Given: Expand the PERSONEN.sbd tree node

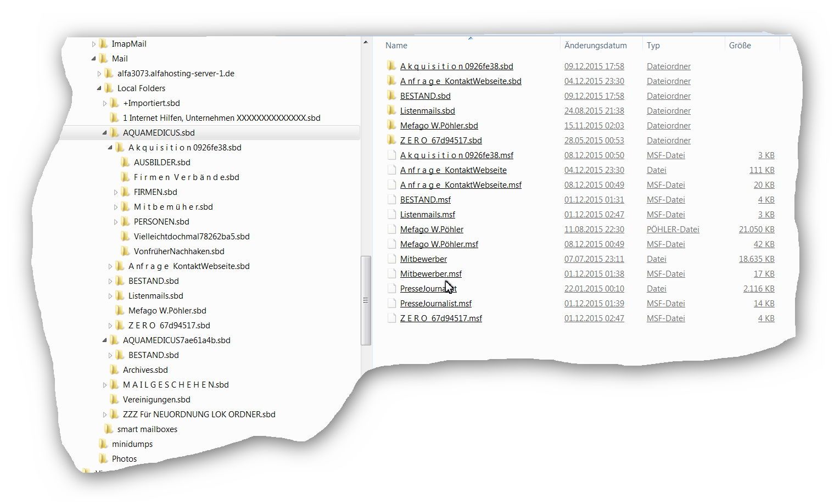Looking at the screenshot, I should (115, 222).
